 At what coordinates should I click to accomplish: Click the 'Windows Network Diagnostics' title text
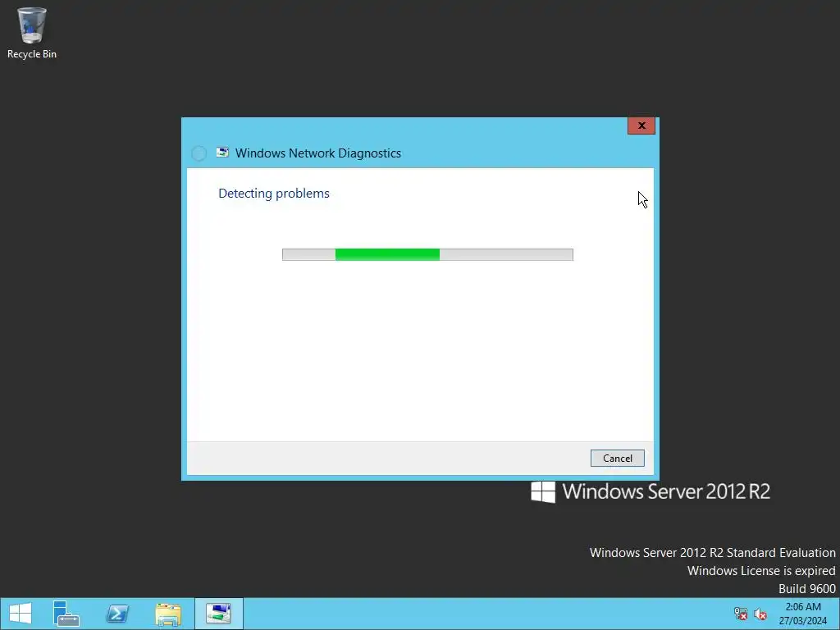pos(318,153)
